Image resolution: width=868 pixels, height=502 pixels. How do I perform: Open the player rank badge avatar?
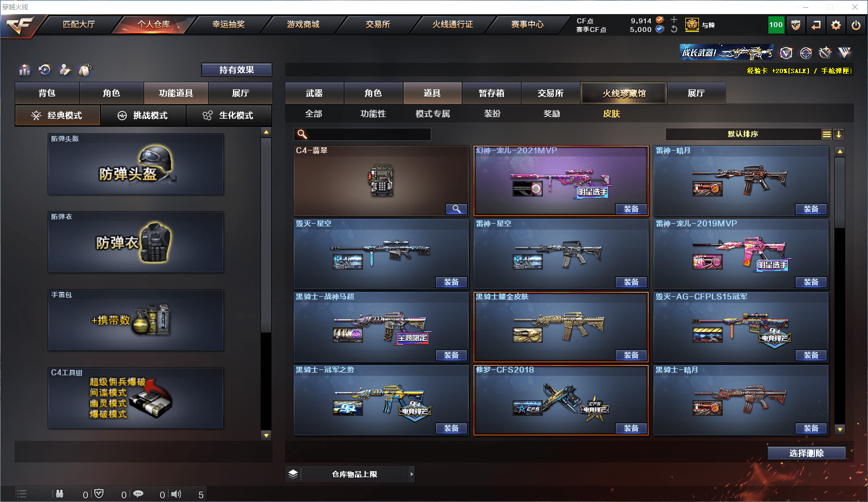tap(692, 25)
